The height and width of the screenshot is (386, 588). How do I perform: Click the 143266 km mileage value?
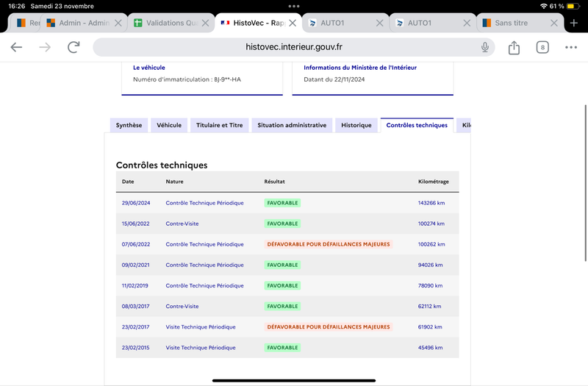431,203
